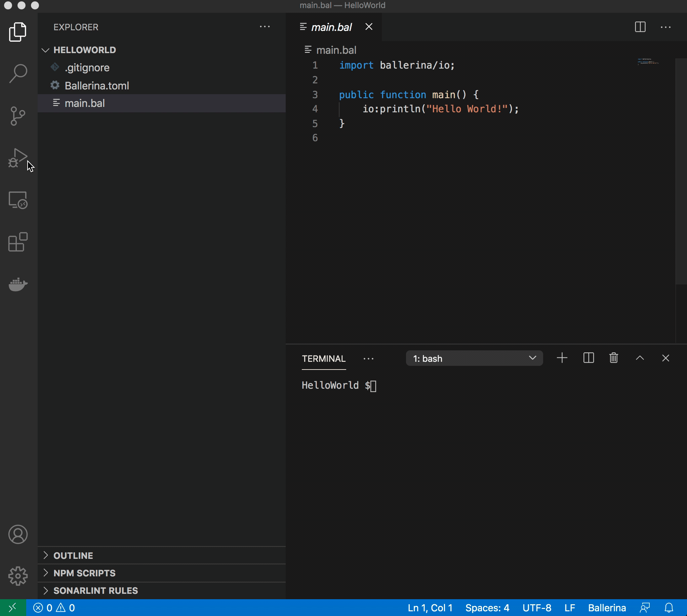Select the TERMINAL panel tab
This screenshot has width=687, height=616.
click(323, 359)
